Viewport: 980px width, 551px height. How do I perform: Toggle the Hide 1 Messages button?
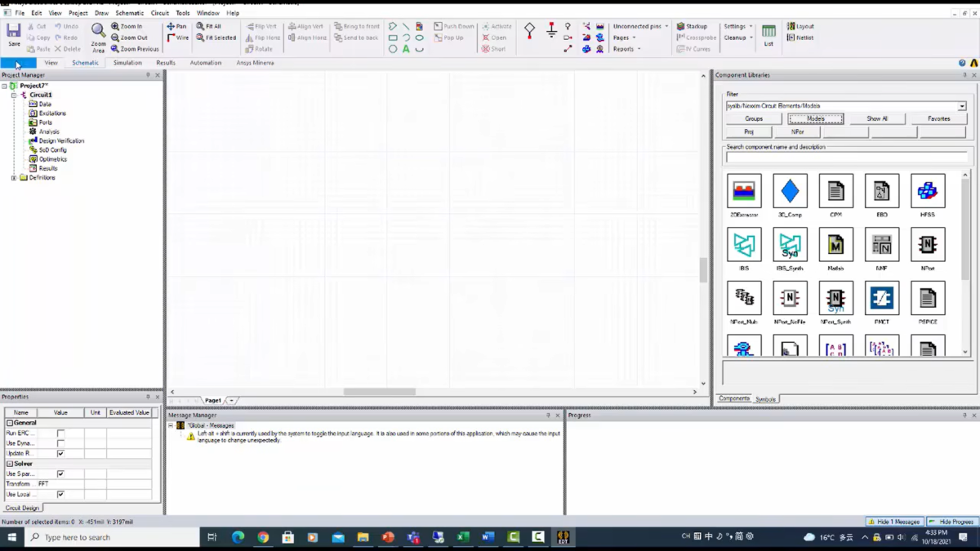(894, 522)
